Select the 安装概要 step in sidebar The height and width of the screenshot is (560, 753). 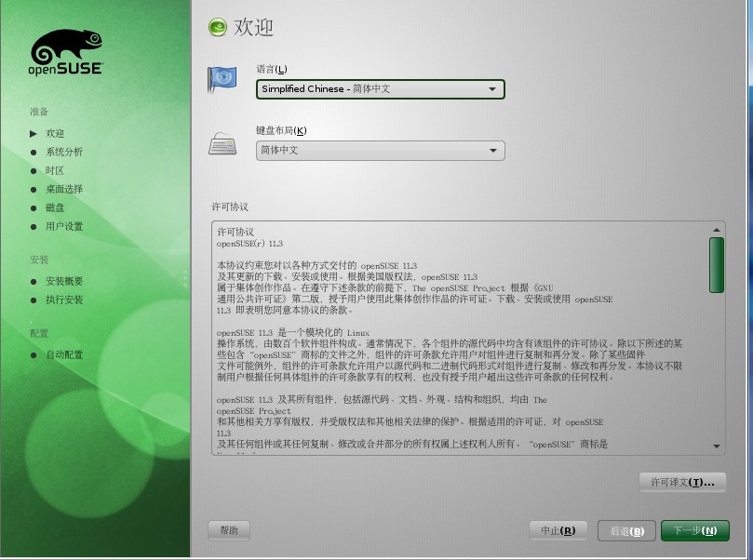pos(64,281)
